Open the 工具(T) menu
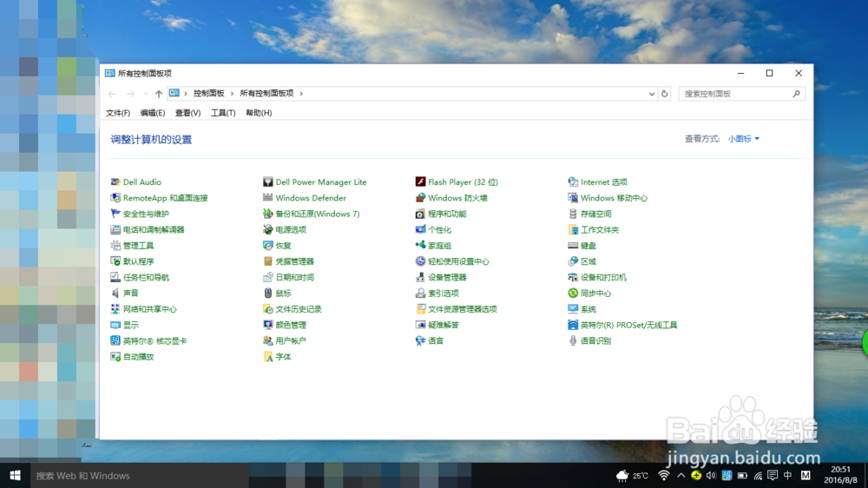This screenshot has width=868, height=488. pyautogui.click(x=223, y=113)
